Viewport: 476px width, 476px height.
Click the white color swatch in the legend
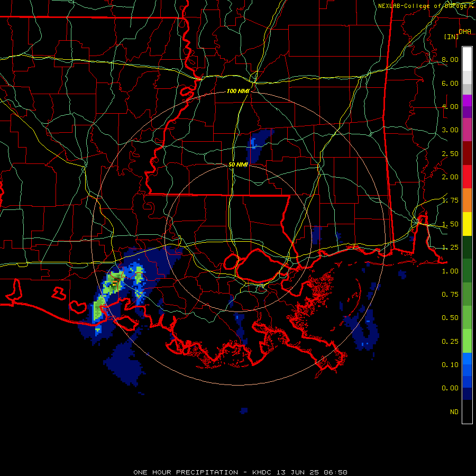(x=467, y=59)
